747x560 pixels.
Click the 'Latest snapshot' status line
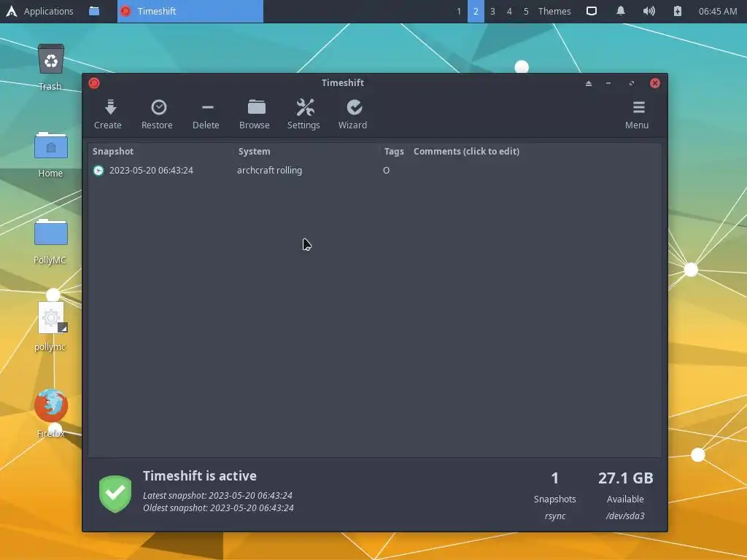217,496
